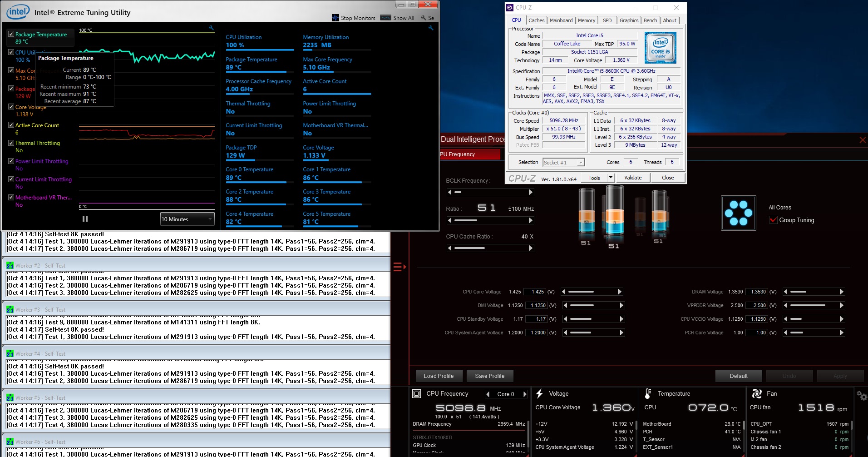Viewport: 868px width, 457px height.
Task: Click the Intel logo in XTU title
Action: pyautogui.click(x=18, y=12)
